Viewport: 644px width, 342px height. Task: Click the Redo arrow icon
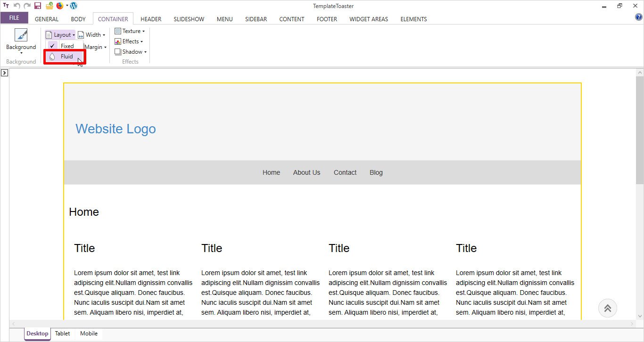point(27,6)
